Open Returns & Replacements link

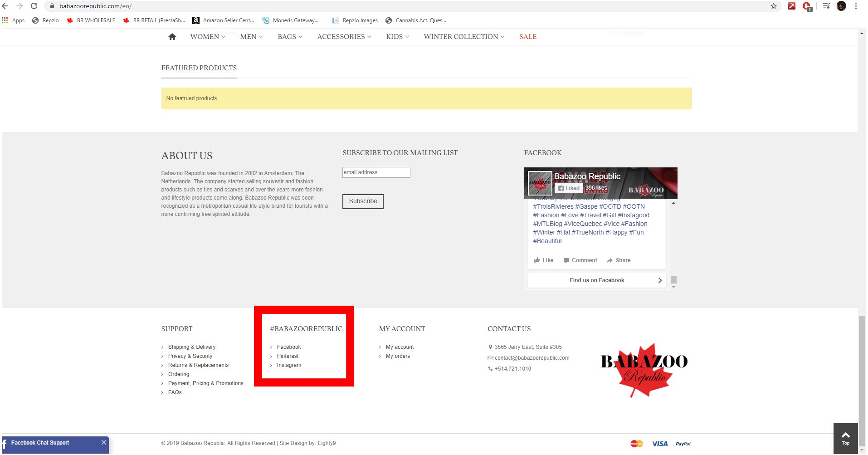click(198, 365)
